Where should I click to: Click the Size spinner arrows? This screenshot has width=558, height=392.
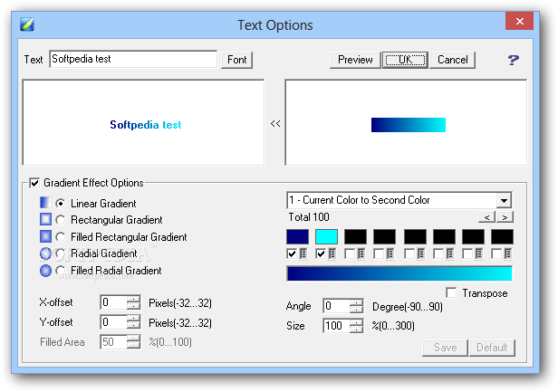click(356, 326)
